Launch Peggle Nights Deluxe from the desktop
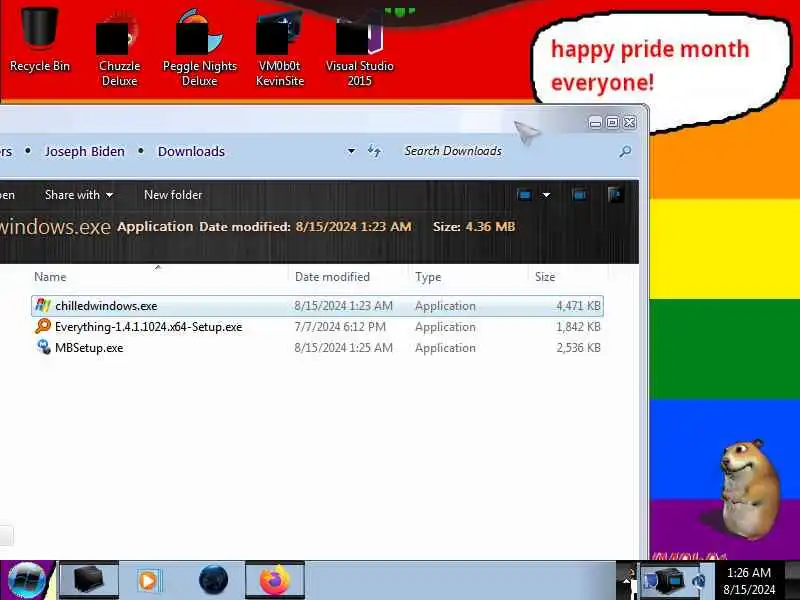The width and height of the screenshot is (800, 600). click(199, 48)
